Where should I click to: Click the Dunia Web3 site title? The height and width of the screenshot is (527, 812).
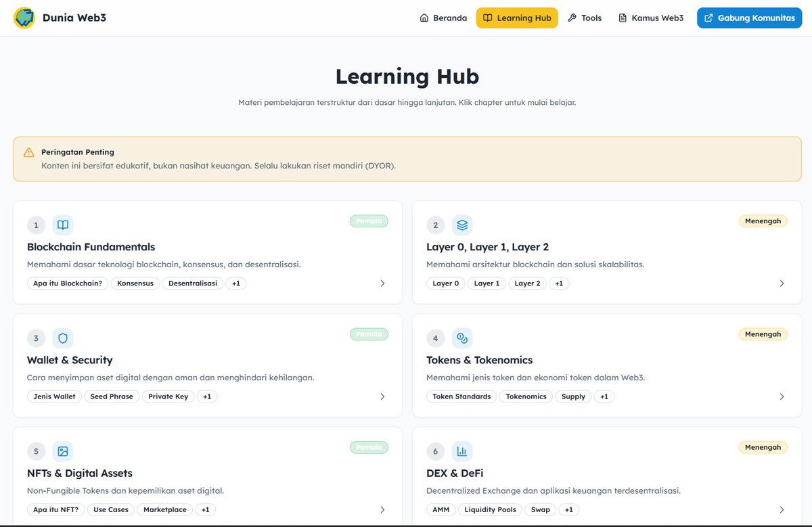(74, 18)
